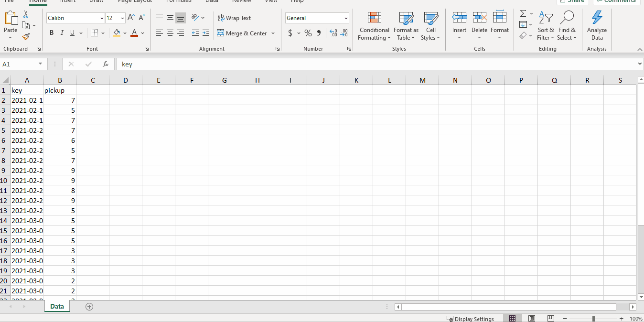The width and height of the screenshot is (644, 322).
Task: Switch to Page Layout view
Action: point(531,318)
